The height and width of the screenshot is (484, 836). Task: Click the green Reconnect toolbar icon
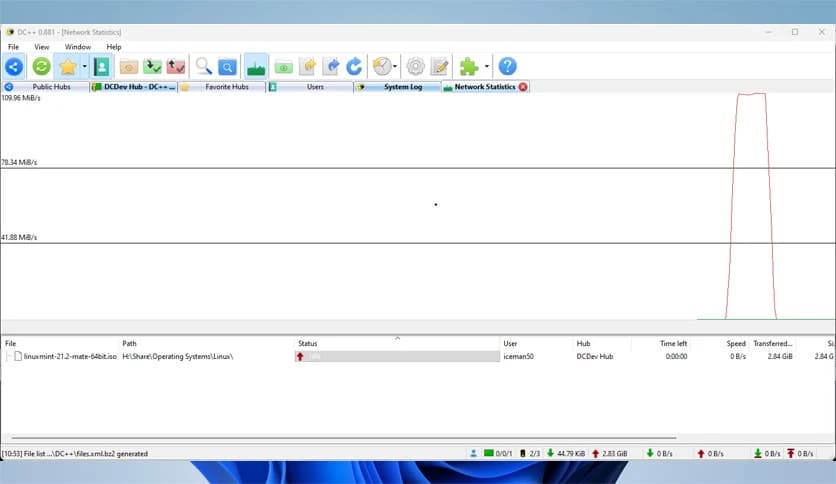[x=41, y=67]
